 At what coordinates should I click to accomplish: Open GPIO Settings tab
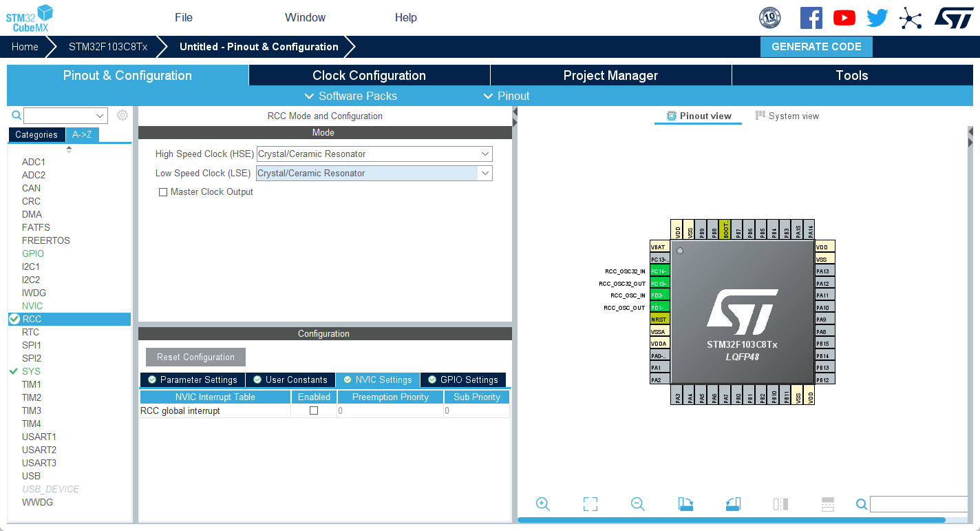click(463, 380)
